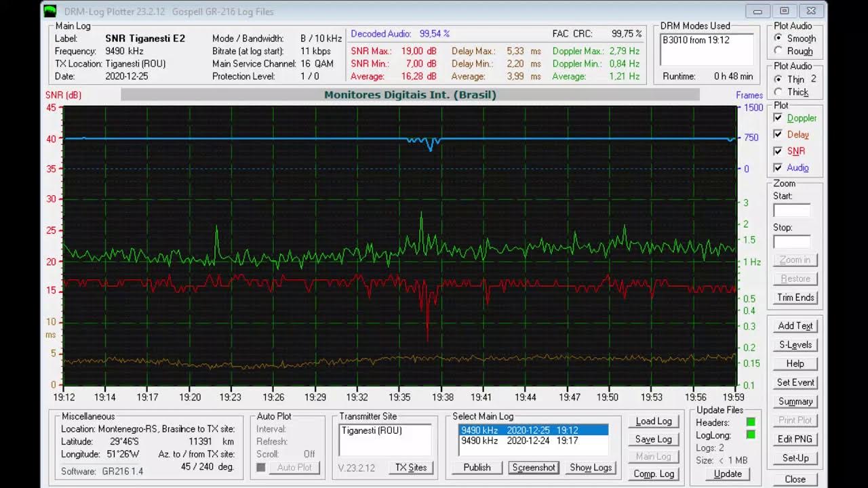
Task: Open Help
Action: click(x=795, y=364)
